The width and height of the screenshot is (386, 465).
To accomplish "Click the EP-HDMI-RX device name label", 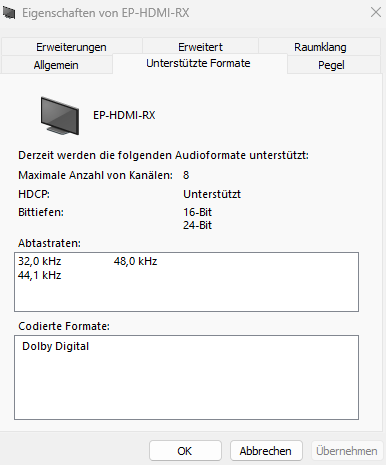I will click(124, 115).
